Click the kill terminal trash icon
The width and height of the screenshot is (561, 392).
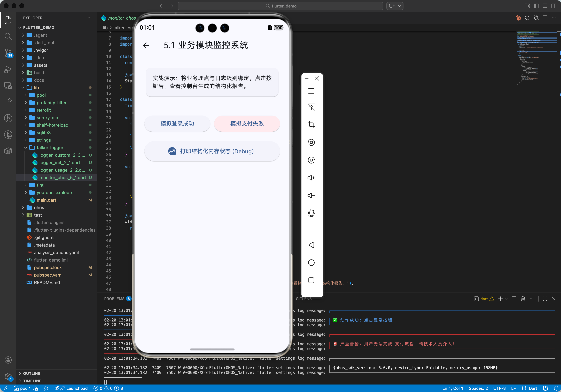tap(523, 299)
